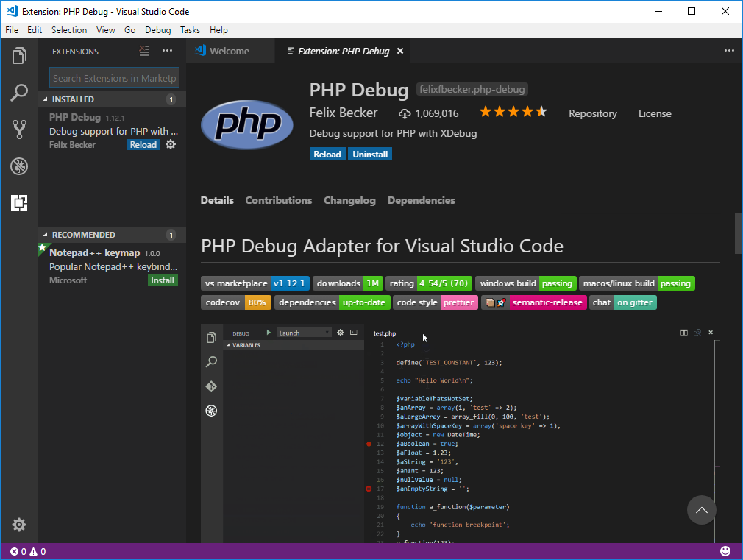Open the Edit menu

35,30
